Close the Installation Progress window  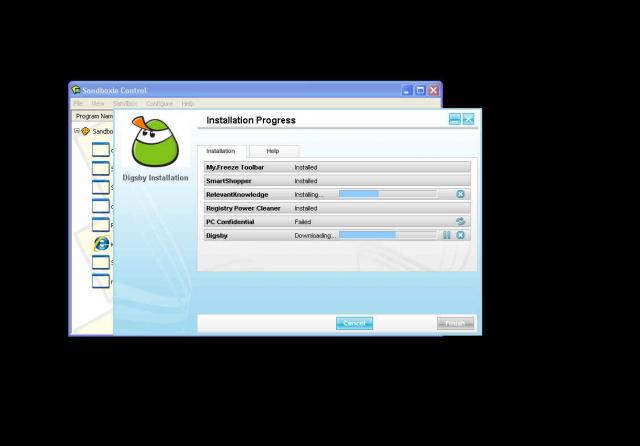(x=469, y=119)
